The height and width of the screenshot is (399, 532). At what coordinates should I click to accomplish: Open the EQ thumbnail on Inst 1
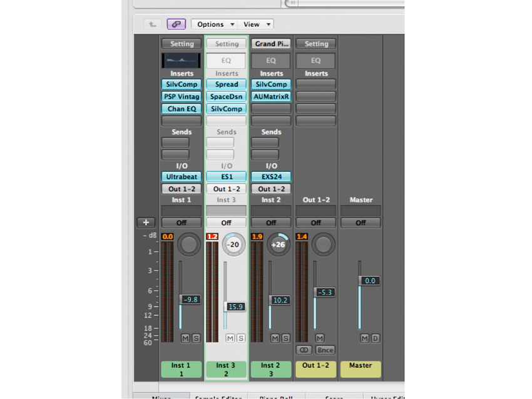(x=181, y=61)
